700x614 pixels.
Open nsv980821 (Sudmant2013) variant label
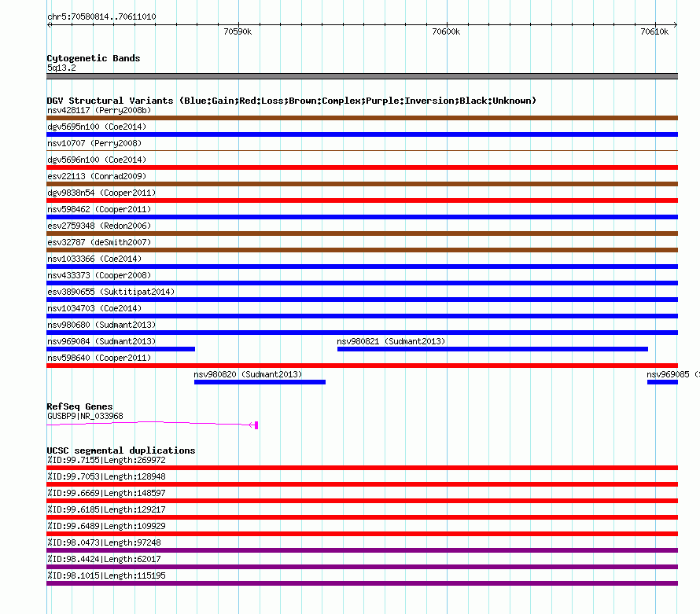(391, 341)
